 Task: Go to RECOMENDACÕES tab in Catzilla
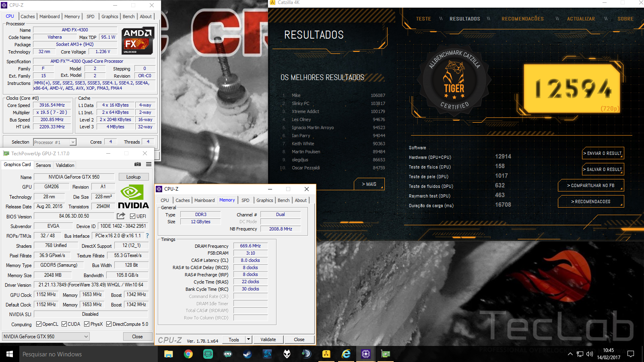point(522,19)
